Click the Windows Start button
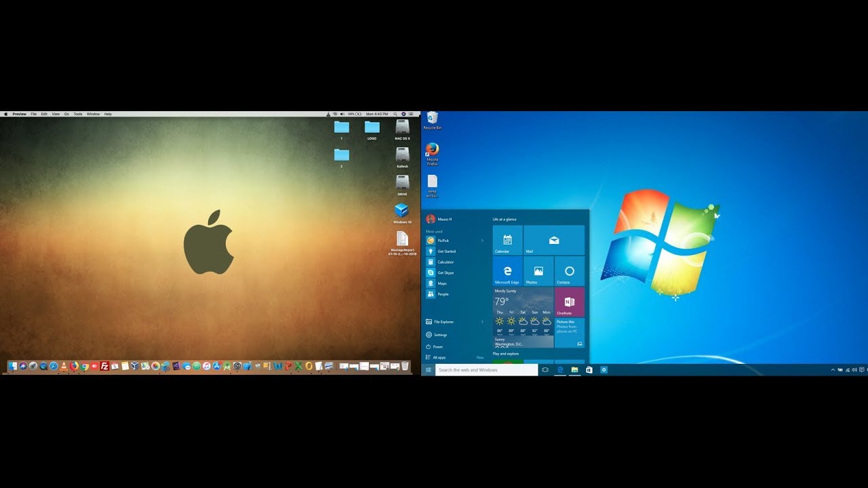 [428, 370]
